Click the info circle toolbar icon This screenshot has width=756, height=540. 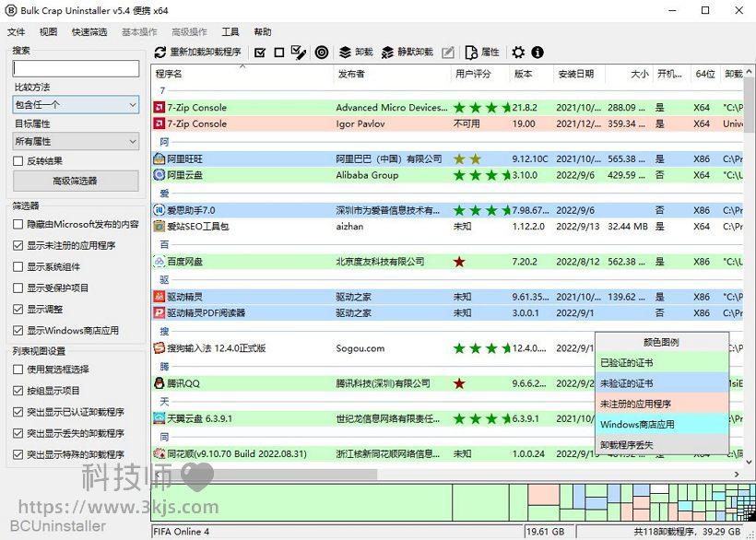(x=537, y=52)
